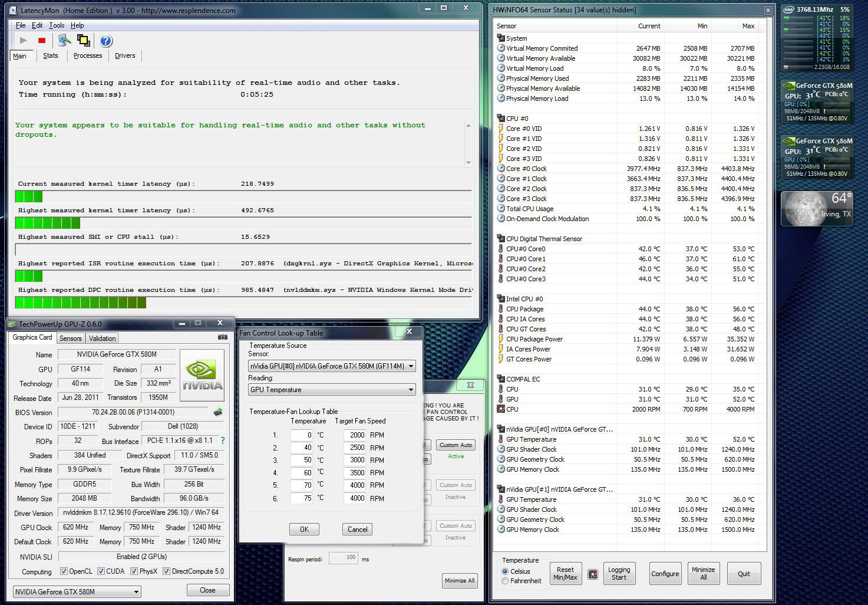868x605 pixels.
Task: Select Celsius temperature unit in HWiNFO
Action: coord(505,571)
